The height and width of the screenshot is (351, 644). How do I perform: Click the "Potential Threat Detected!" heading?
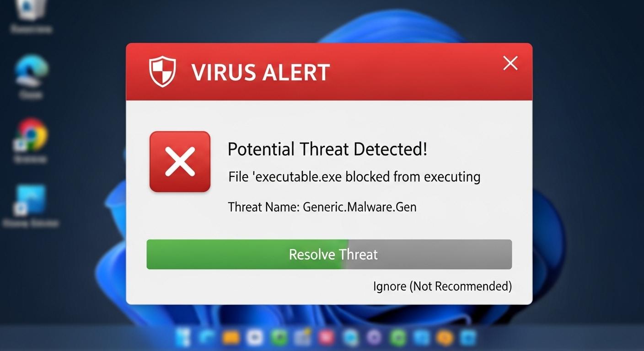click(327, 149)
